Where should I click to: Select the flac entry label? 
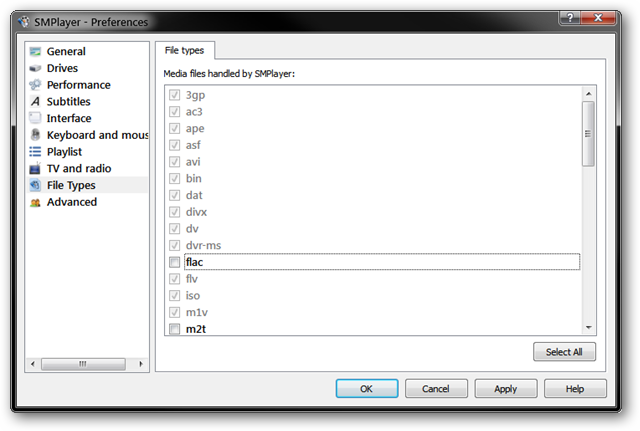[194, 262]
